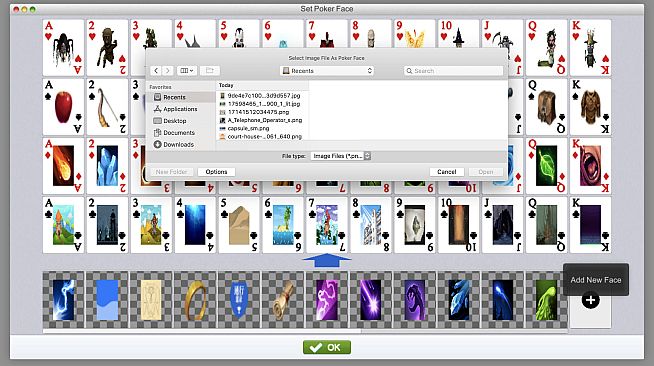Select the Ace of Diamonds fireball card
654x366 pixels.
(63, 166)
